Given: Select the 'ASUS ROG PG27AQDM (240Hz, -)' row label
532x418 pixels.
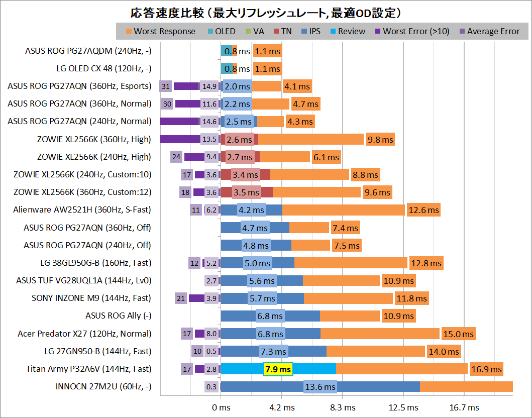Looking at the screenshot, I should (88, 51).
